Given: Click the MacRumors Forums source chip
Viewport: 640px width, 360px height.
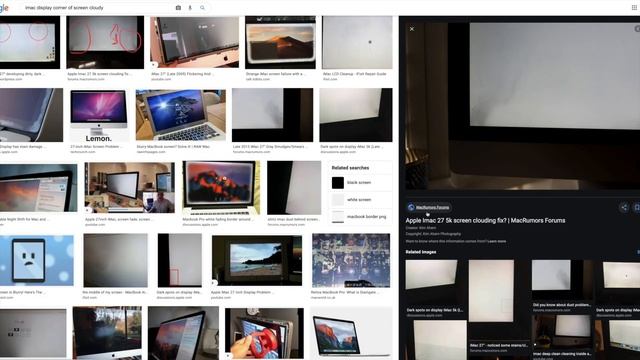Looking at the screenshot, I should point(429,207).
